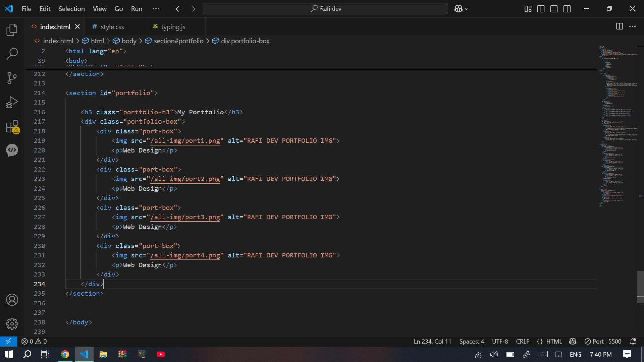Open the html breadcrumb
Screen dimensions: 644x362
click(x=94, y=41)
